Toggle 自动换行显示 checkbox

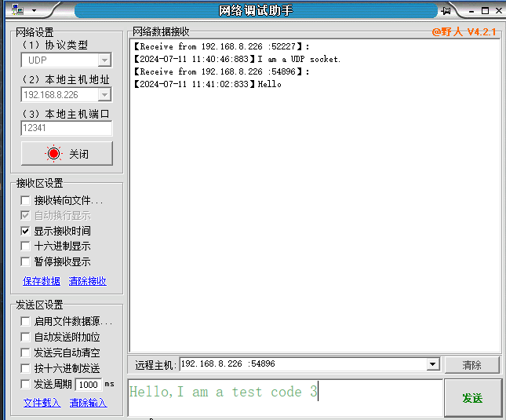click(25, 215)
